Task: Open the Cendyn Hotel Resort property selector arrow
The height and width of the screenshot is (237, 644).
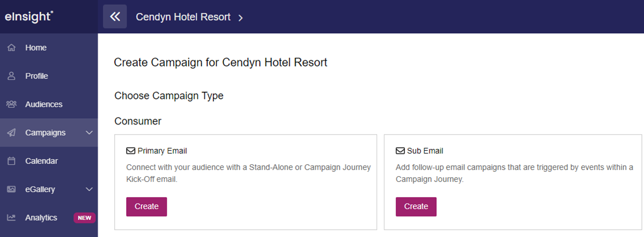Action: 241,18
